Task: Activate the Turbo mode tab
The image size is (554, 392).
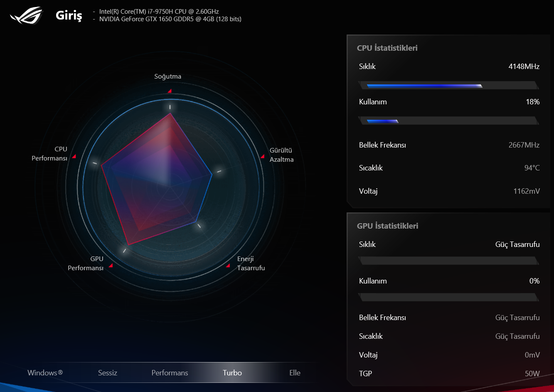Action: [232, 373]
